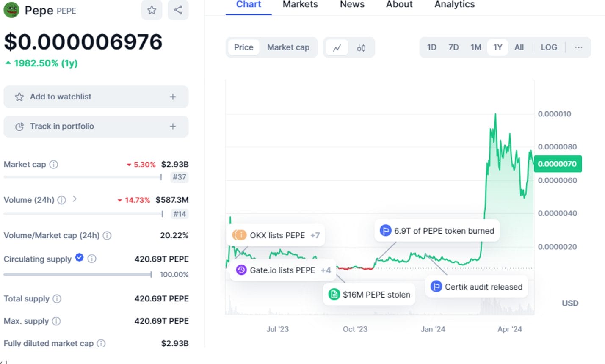Click the Circulating supply info icon

point(92,259)
